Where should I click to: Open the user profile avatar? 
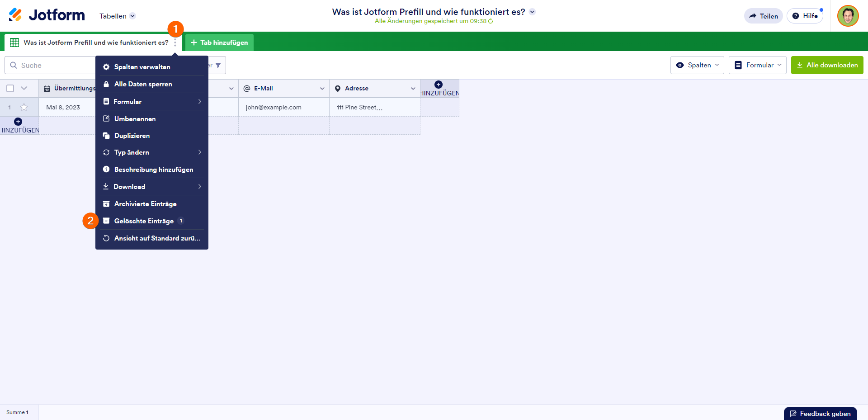(x=848, y=16)
